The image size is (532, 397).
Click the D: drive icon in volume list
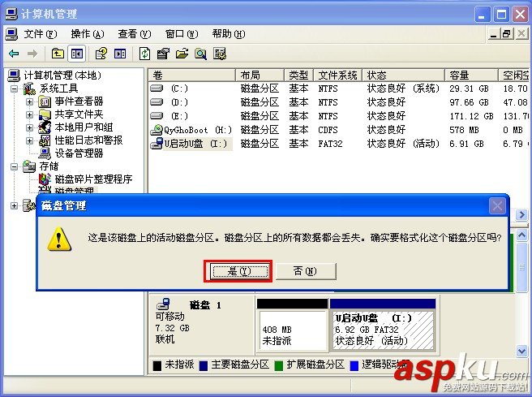[x=157, y=102]
